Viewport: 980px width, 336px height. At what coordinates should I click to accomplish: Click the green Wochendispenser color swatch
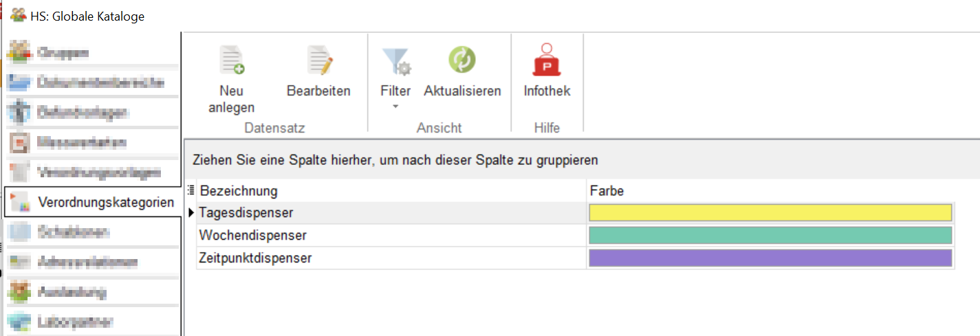770,236
